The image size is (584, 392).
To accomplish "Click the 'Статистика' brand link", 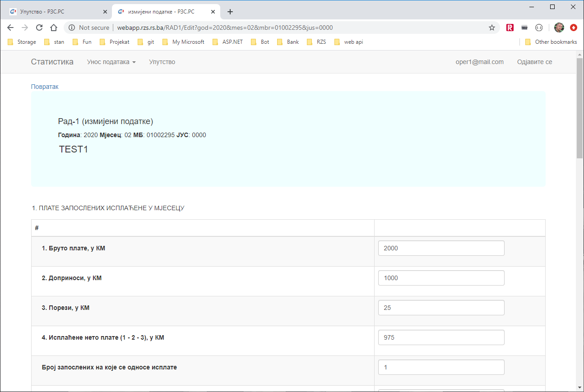I will coord(52,62).
